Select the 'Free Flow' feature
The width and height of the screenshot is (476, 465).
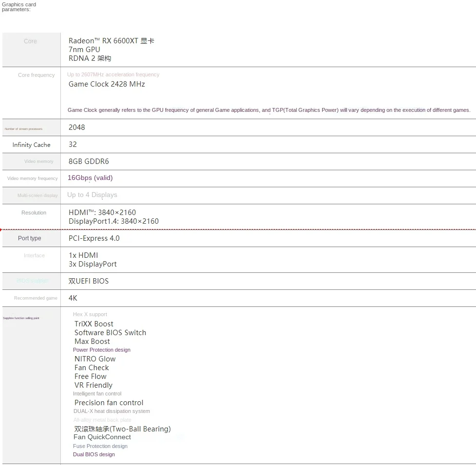[x=91, y=376]
